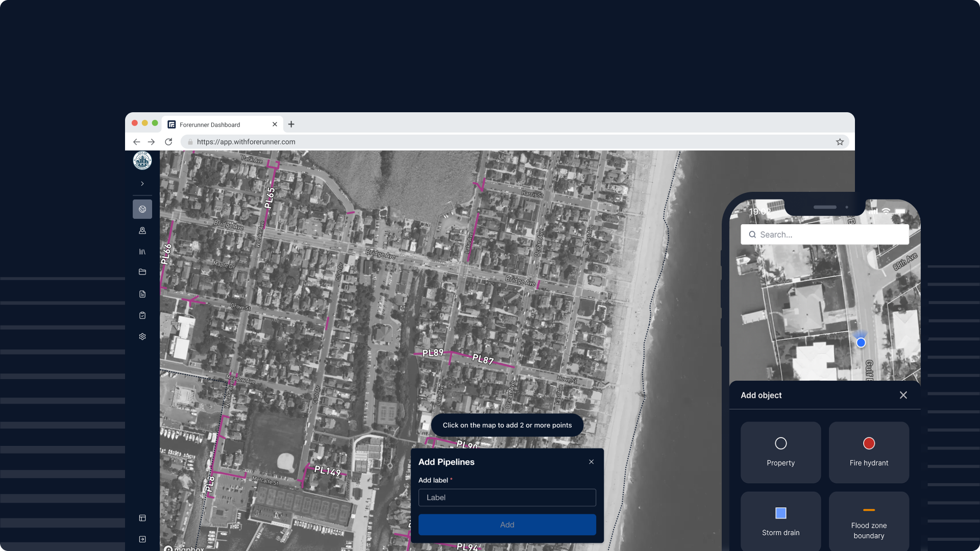Open the map globe view icon

tap(142, 209)
